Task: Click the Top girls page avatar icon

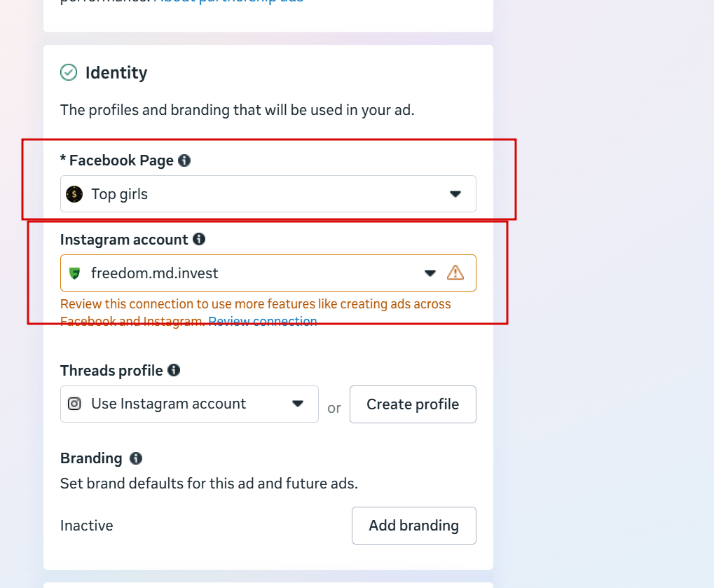Action: pos(74,194)
